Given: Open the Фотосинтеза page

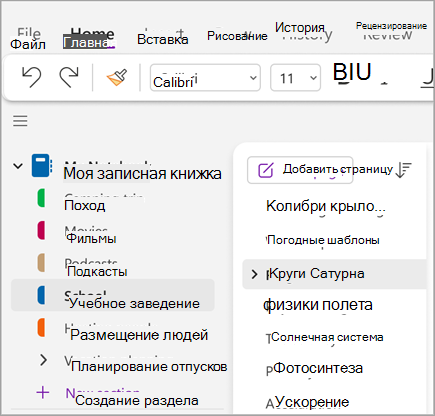Looking at the screenshot, I should coord(318,368).
